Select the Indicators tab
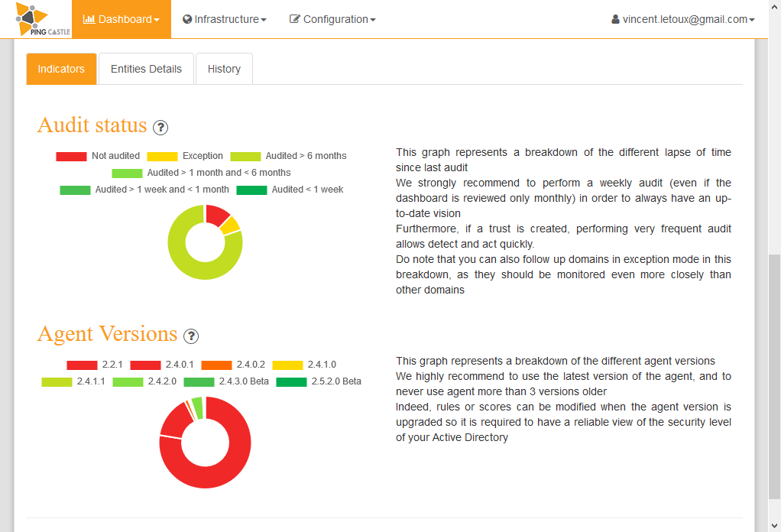The height and width of the screenshot is (532, 781). 61,69
